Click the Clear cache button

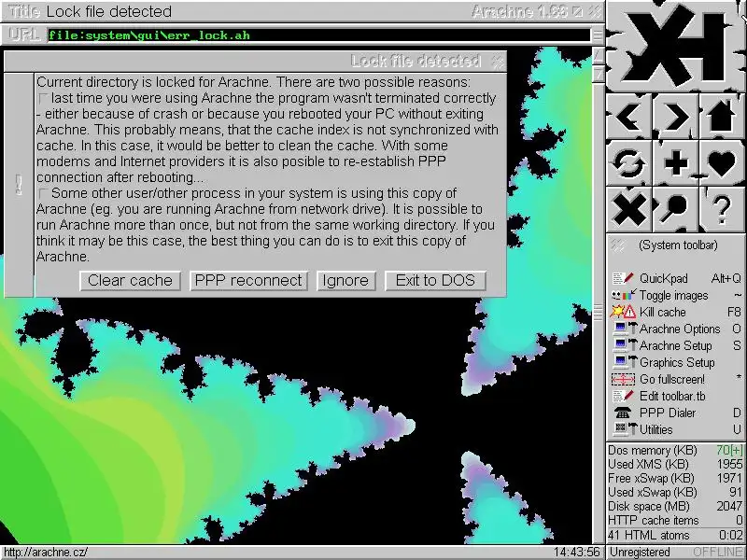tap(130, 281)
